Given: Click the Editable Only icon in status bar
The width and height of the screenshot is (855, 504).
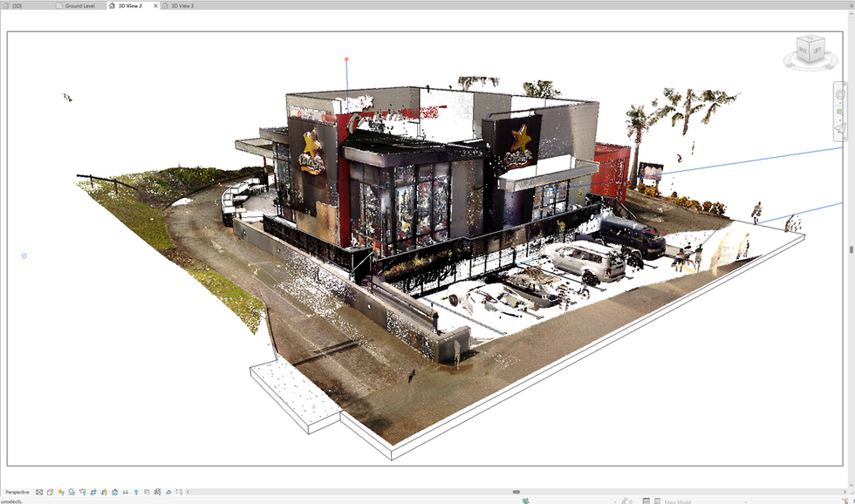Looking at the screenshot, I should point(625,501).
